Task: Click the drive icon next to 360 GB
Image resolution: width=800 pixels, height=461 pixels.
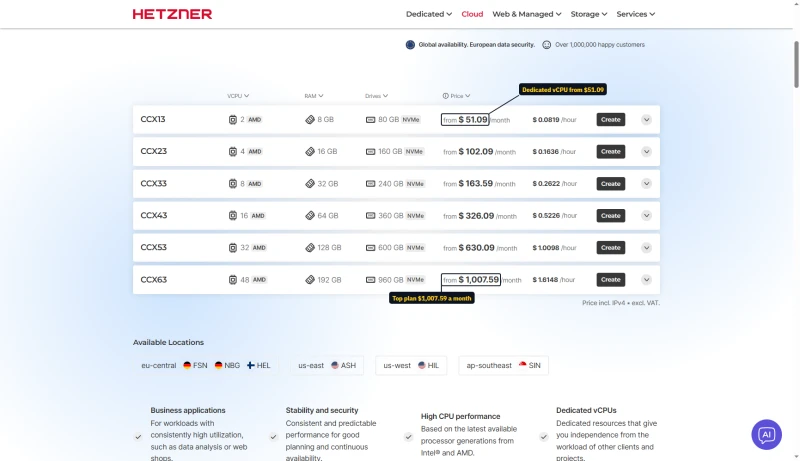Action: click(x=370, y=216)
